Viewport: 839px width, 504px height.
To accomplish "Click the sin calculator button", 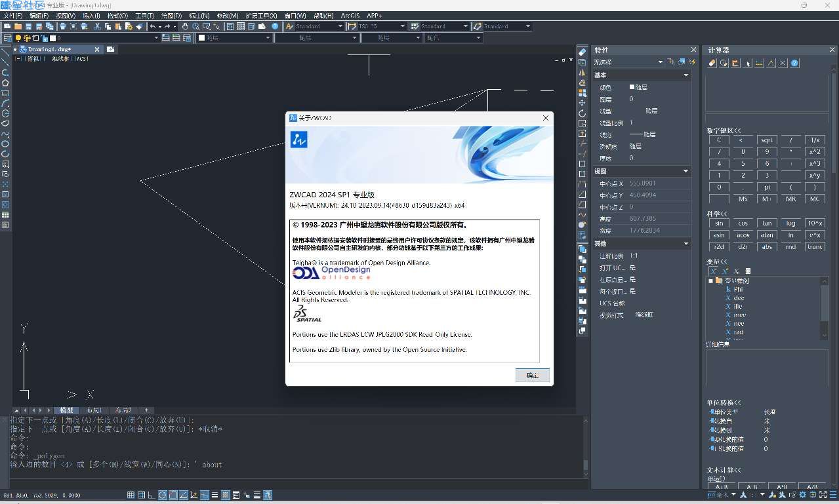I will 719,223.
